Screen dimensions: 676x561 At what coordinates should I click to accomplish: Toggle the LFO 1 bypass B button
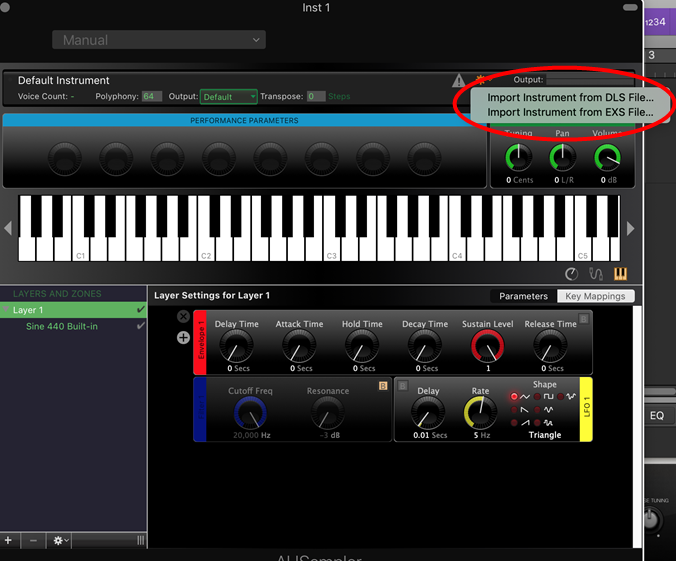[x=403, y=385]
